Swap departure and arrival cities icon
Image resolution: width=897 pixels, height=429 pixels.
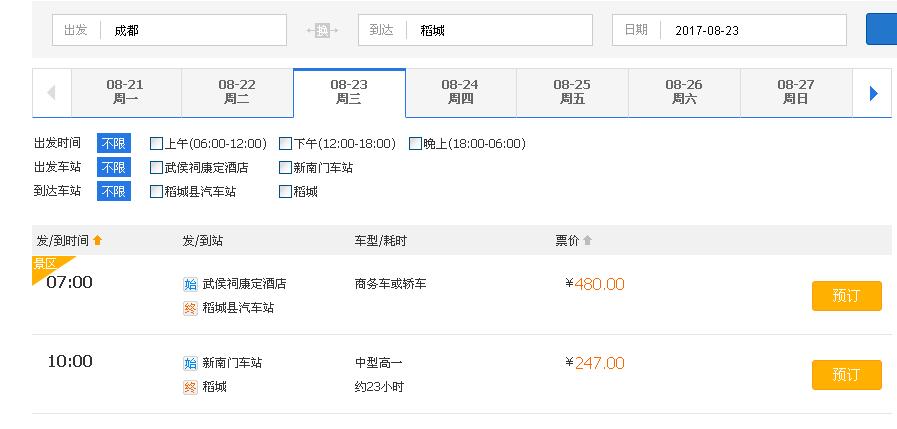322,30
